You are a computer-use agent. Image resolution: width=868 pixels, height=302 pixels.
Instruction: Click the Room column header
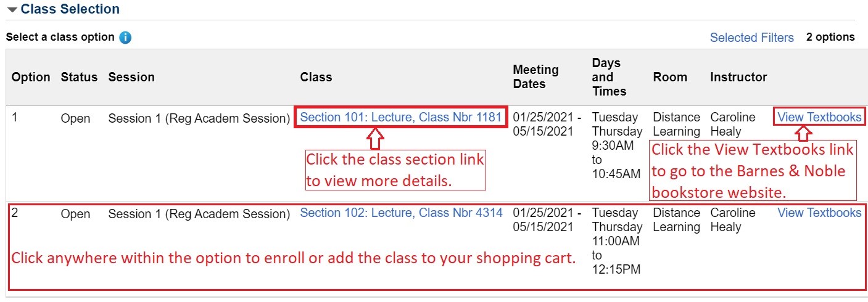[x=670, y=78]
